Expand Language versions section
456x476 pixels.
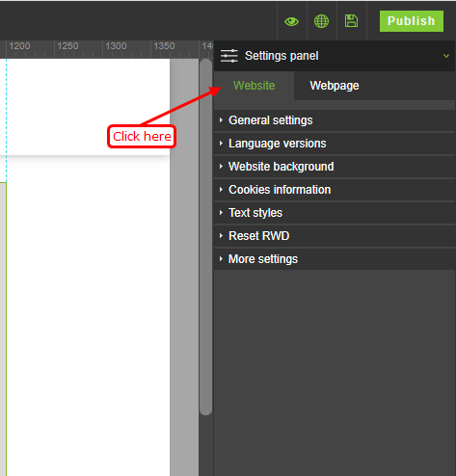coord(335,144)
